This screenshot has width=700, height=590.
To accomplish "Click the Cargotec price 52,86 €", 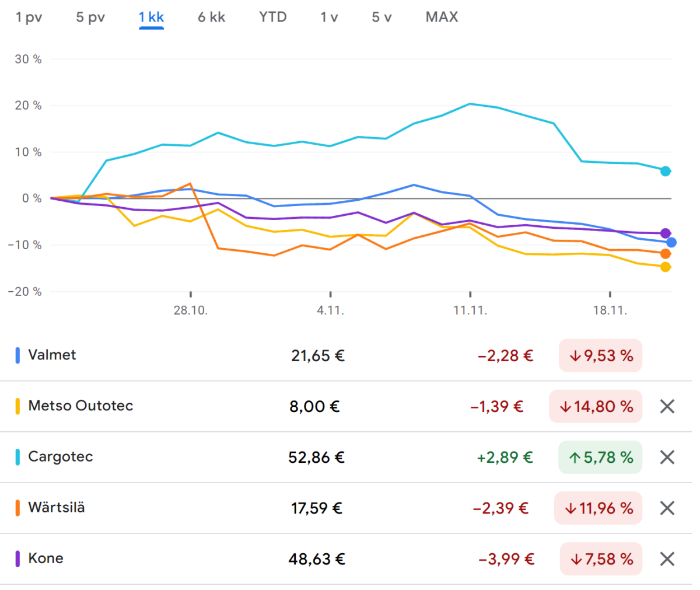I will pyautogui.click(x=317, y=457).
